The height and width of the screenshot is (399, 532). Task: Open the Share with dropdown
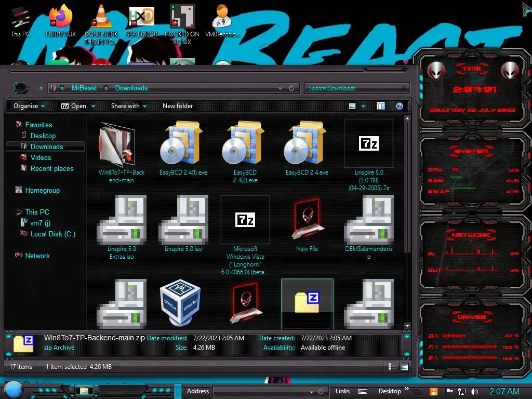[x=129, y=106]
